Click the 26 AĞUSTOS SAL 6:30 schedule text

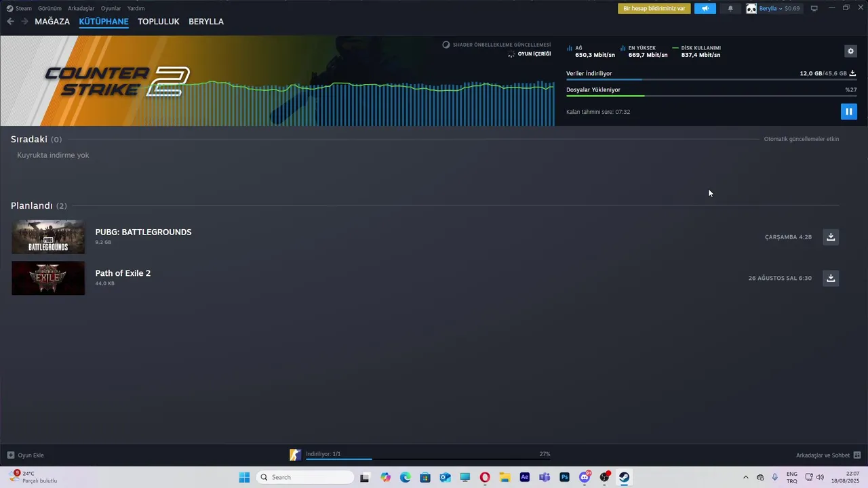pos(780,278)
